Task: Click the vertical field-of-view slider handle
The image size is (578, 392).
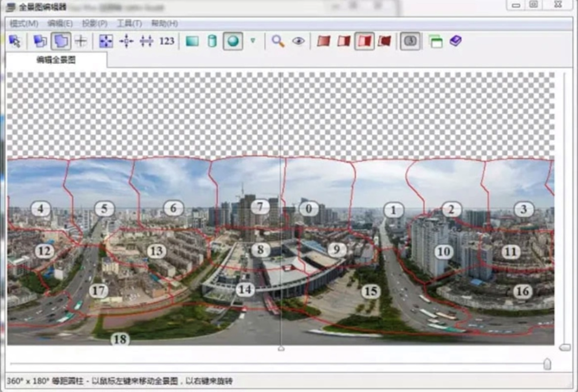Action: tap(565, 348)
